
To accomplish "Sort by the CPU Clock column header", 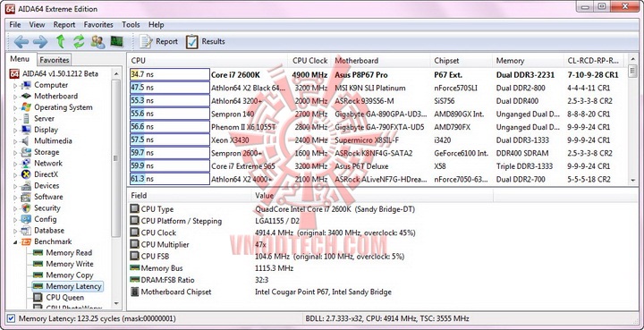I will click(x=309, y=60).
